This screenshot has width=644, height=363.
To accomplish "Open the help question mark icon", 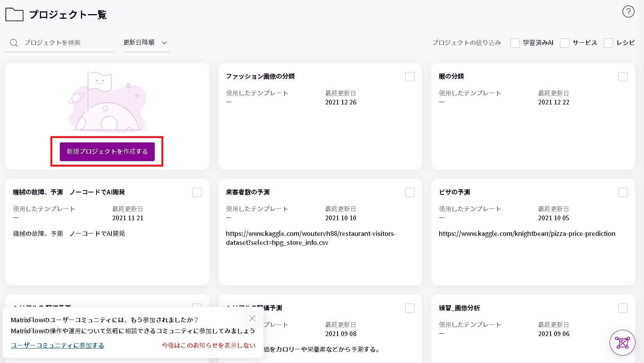I will point(628,12).
